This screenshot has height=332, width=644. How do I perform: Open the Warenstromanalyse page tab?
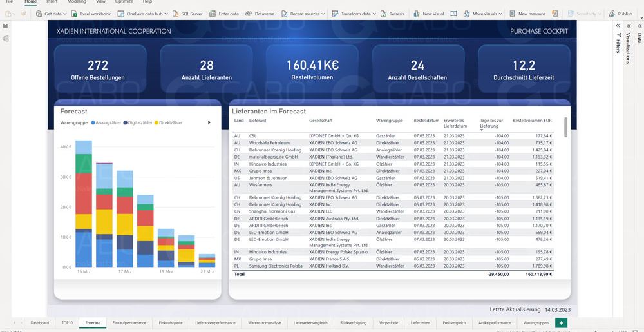265,323
